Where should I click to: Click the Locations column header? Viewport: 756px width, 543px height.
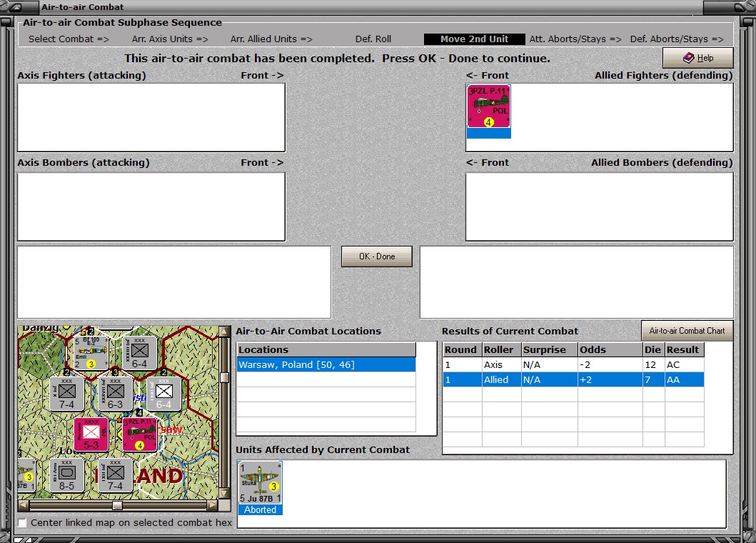(x=326, y=349)
